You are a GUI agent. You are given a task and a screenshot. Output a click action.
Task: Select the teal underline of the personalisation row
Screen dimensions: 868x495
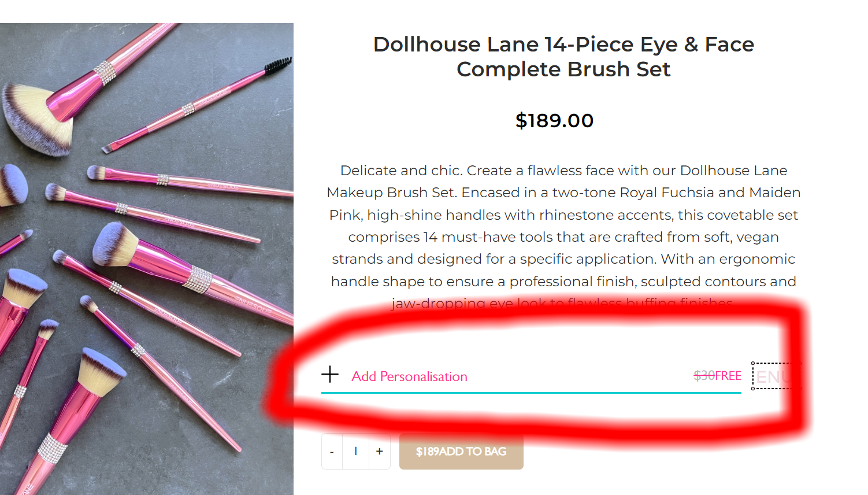pos(531,393)
